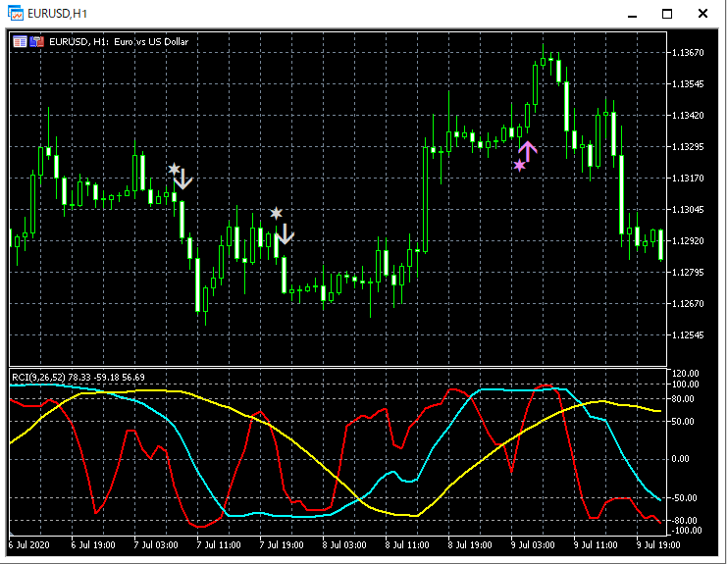Click the 80.00 indicator scale value
The height and width of the screenshot is (564, 728).
click(683, 399)
